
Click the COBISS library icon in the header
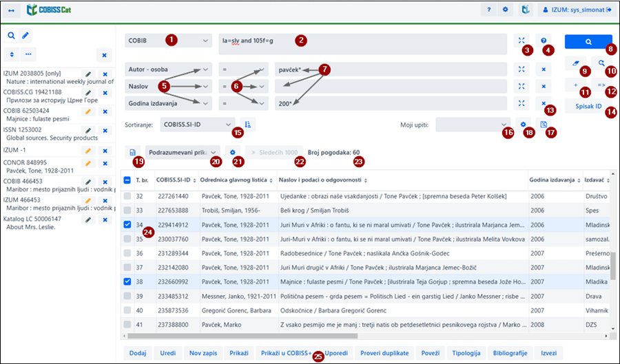pos(526,10)
